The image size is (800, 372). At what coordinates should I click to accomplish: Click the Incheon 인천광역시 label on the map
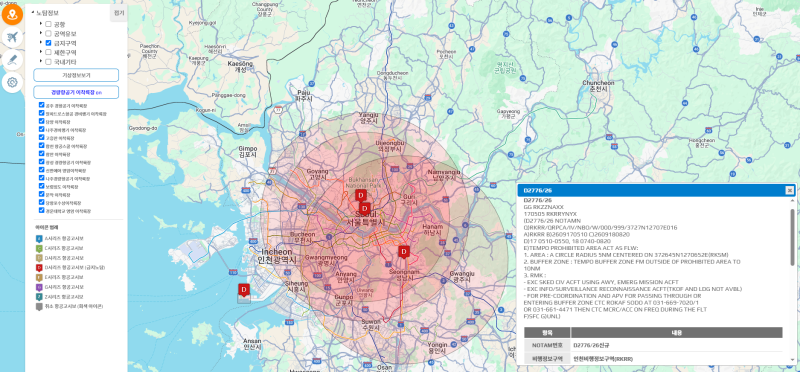[x=278, y=256]
